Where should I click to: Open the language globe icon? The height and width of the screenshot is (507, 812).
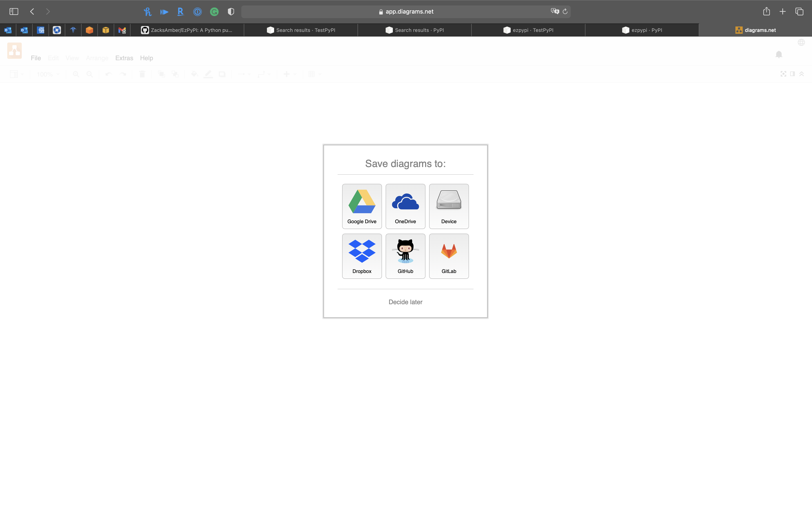pyautogui.click(x=801, y=42)
